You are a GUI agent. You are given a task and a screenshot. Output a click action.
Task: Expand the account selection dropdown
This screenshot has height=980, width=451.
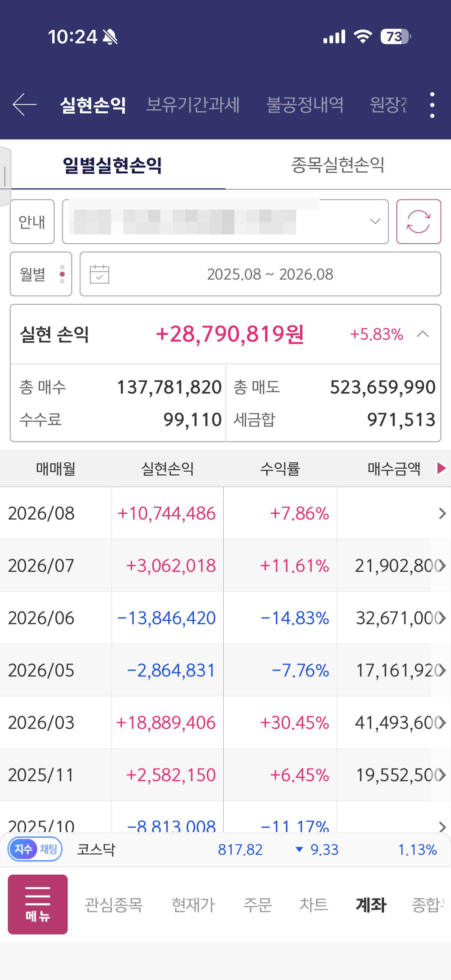pos(225,221)
